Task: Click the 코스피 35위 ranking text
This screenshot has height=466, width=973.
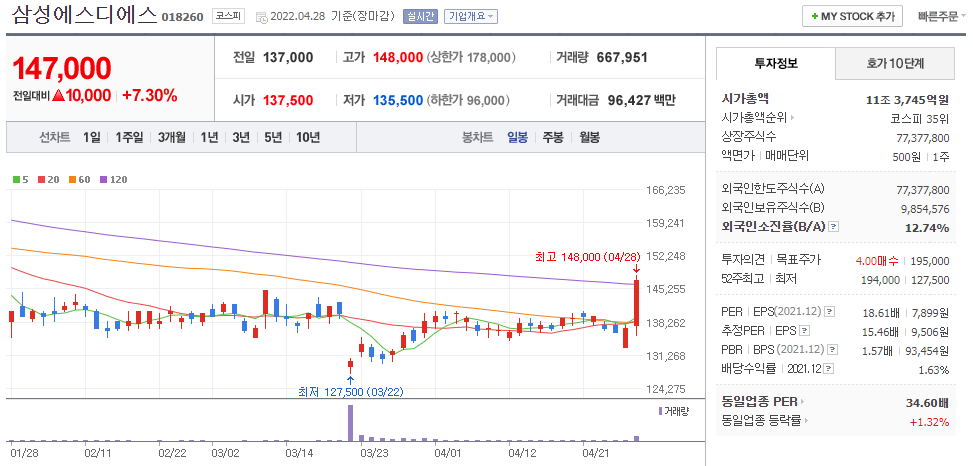Action: click(919, 118)
